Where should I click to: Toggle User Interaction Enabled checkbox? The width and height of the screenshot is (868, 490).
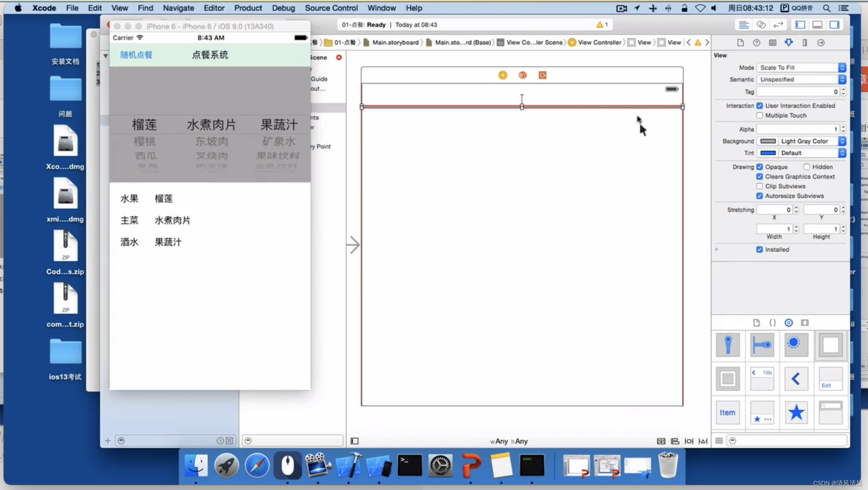click(x=759, y=106)
